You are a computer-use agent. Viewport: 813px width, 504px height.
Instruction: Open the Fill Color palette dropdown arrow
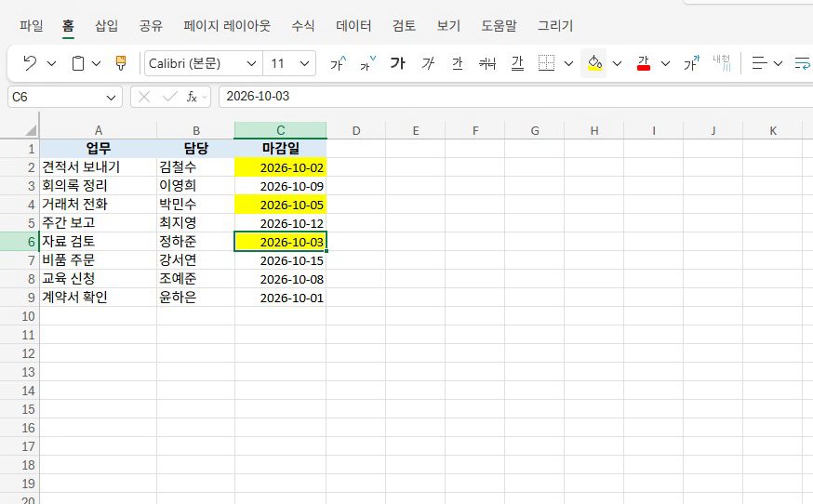[x=617, y=63]
